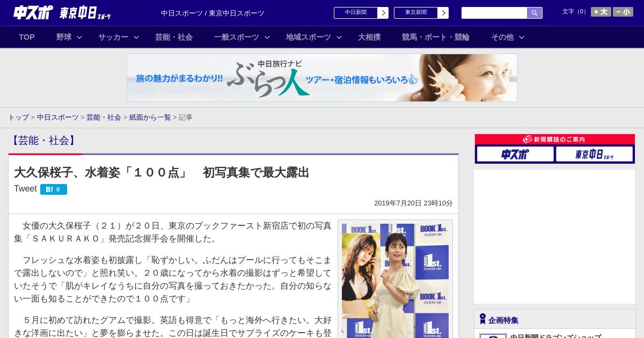
Task: Open the 東京新聞 link button
Action: tap(416, 13)
